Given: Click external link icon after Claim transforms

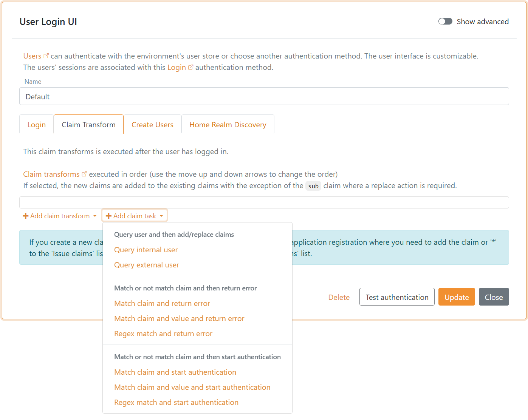Looking at the screenshot, I should 84,174.
